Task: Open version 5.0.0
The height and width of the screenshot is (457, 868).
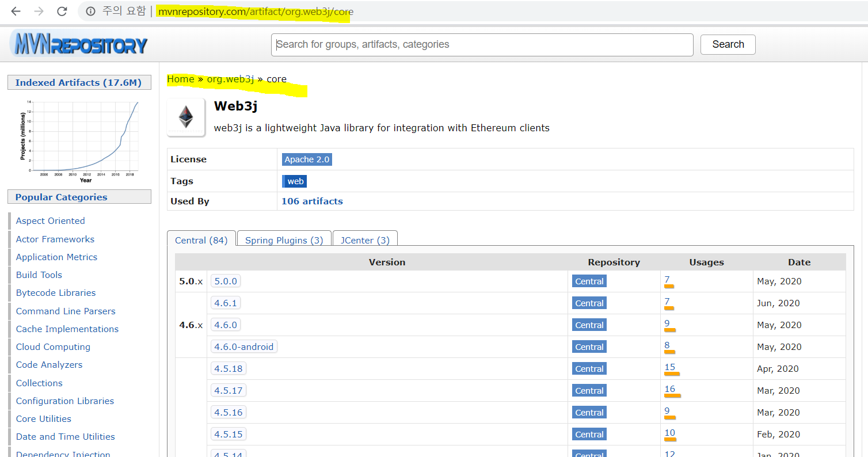Action: 226,281
